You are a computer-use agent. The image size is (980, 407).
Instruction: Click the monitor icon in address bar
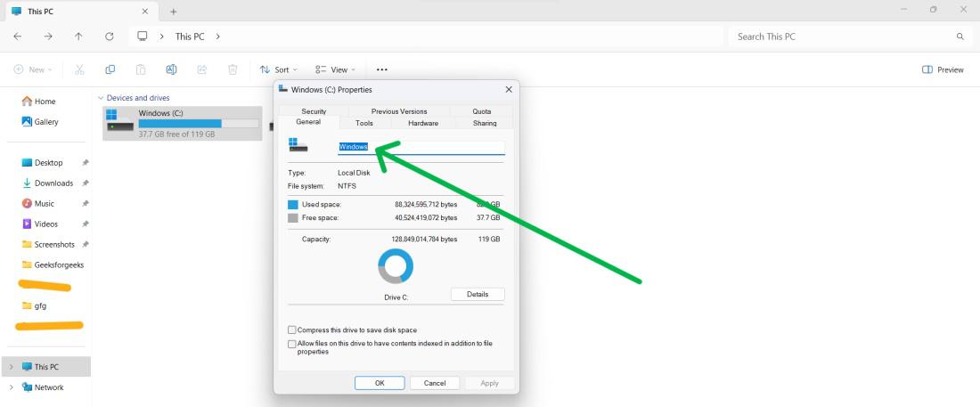[x=143, y=37]
